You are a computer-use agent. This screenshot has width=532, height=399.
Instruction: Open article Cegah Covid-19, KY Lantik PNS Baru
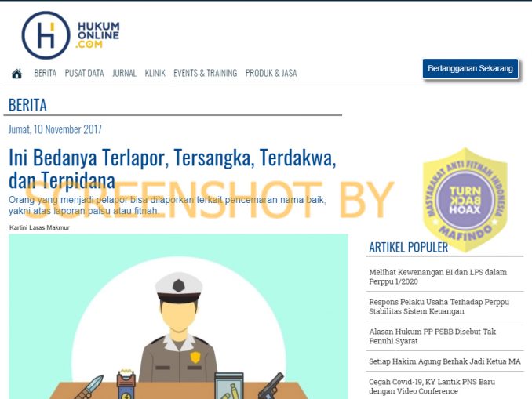click(432, 386)
